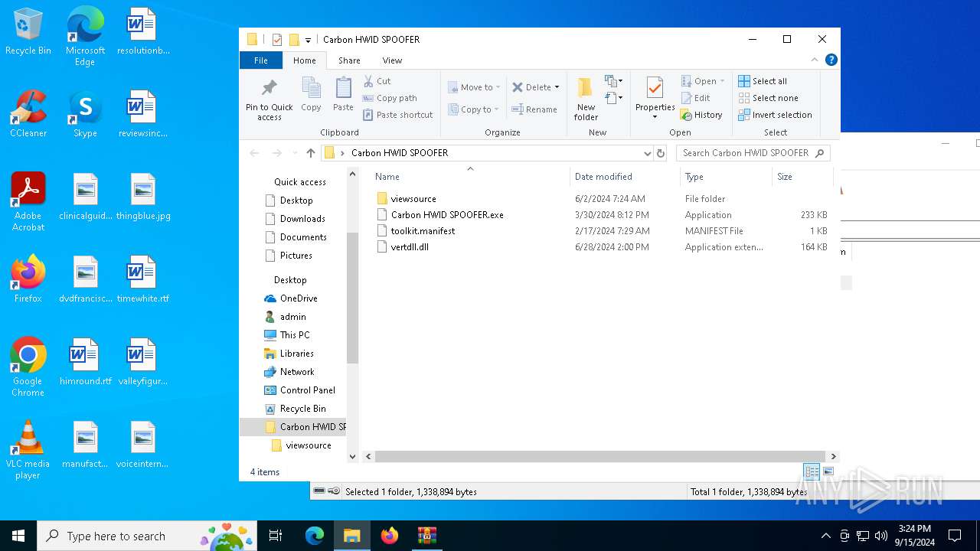Image resolution: width=980 pixels, height=551 pixels.
Task: Select the viewsource folder in file list
Action: tap(413, 199)
